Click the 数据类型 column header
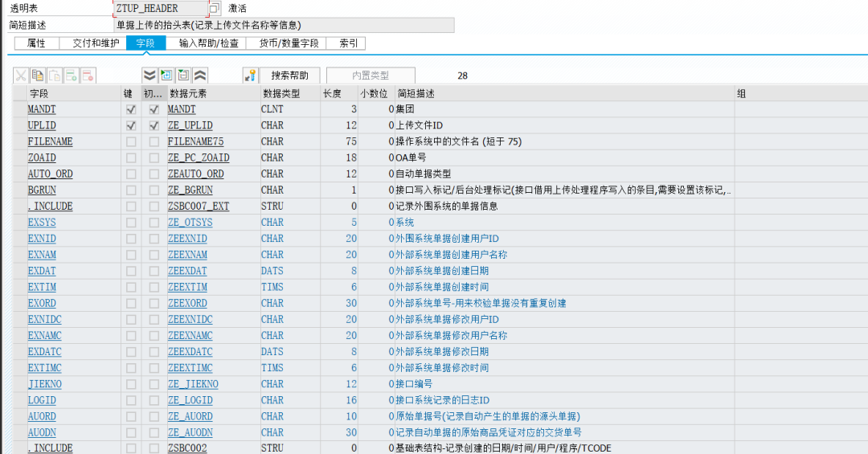 click(x=290, y=93)
